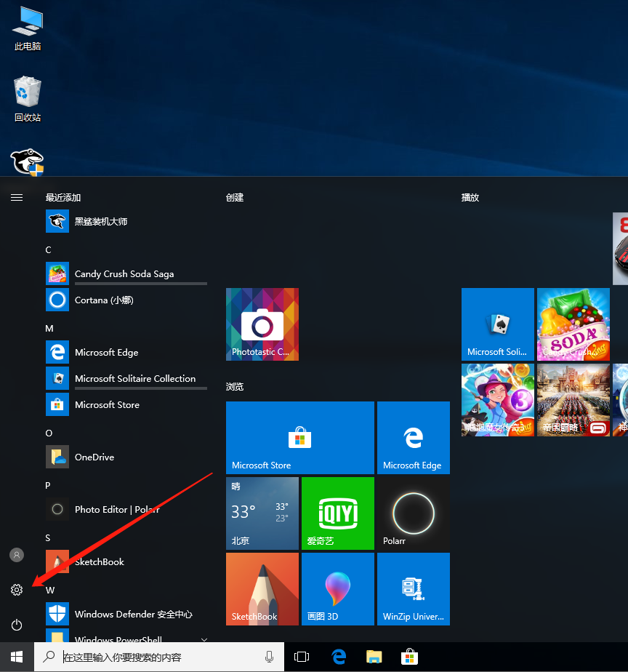Open the wide Microsoft Store tile
This screenshot has height=672, width=628.
(300, 438)
